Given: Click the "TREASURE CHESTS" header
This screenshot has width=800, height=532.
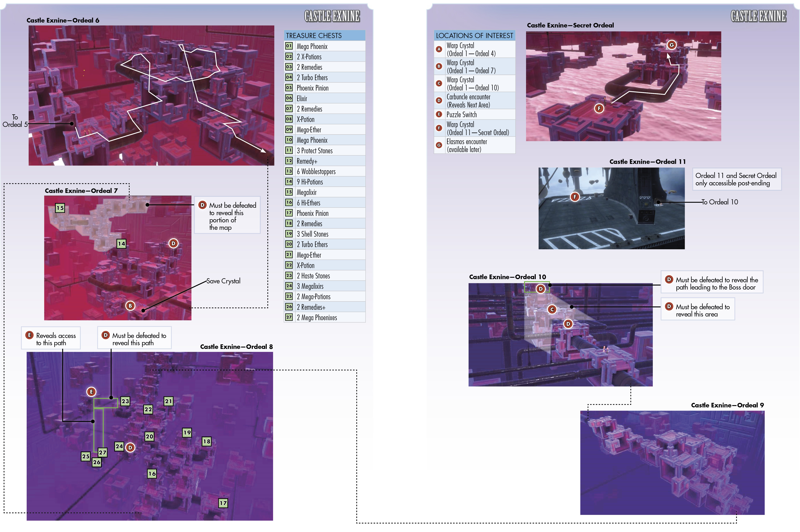Looking at the screenshot, I should 325,35.
